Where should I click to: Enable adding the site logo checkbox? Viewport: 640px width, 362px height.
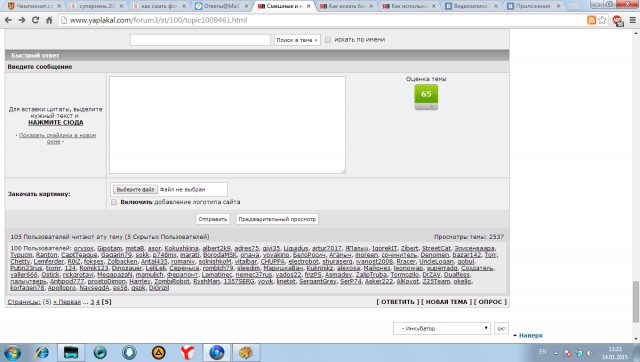(x=114, y=202)
